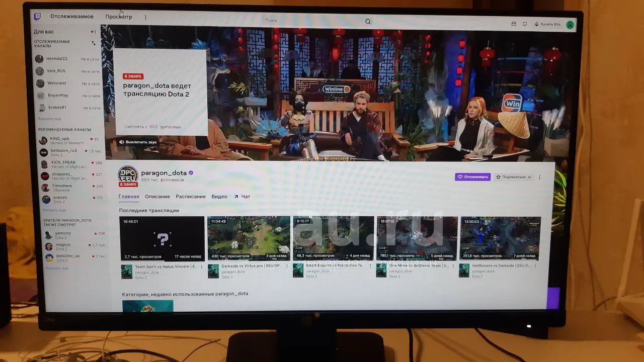The width and height of the screenshot is (644, 362).
Task: Click the zhoporez_ channel avatar
Action: pyautogui.click(x=45, y=176)
